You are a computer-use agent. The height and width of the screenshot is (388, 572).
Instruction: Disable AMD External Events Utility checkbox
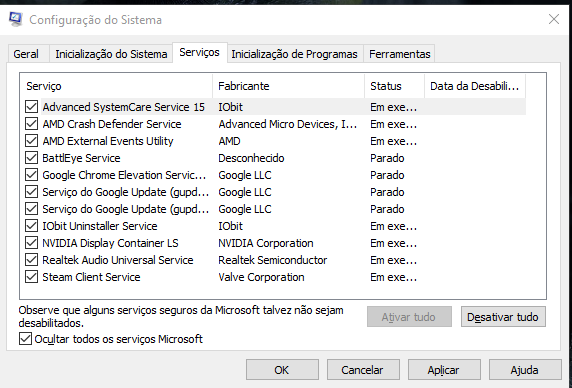coord(31,141)
